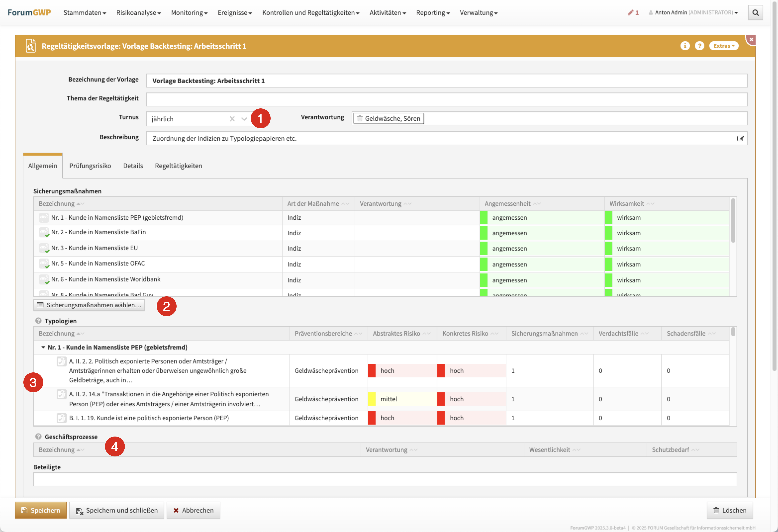778x532 pixels.
Task: Click the Thema der Regeltätigkeit input field
Action: [446, 99]
